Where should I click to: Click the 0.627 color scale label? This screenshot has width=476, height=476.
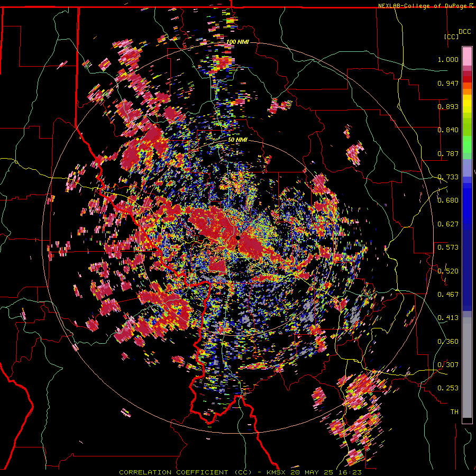coord(448,224)
